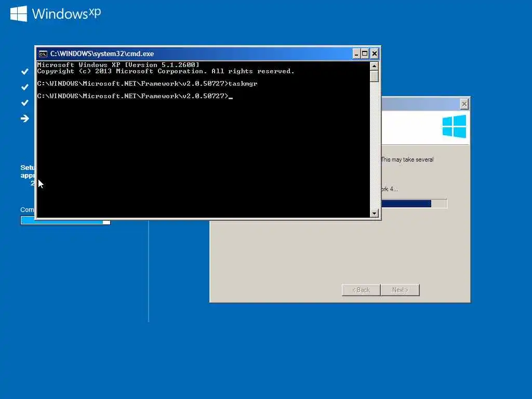Minimize the cmd.exe window
The width and height of the screenshot is (532, 399).
pos(356,54)
